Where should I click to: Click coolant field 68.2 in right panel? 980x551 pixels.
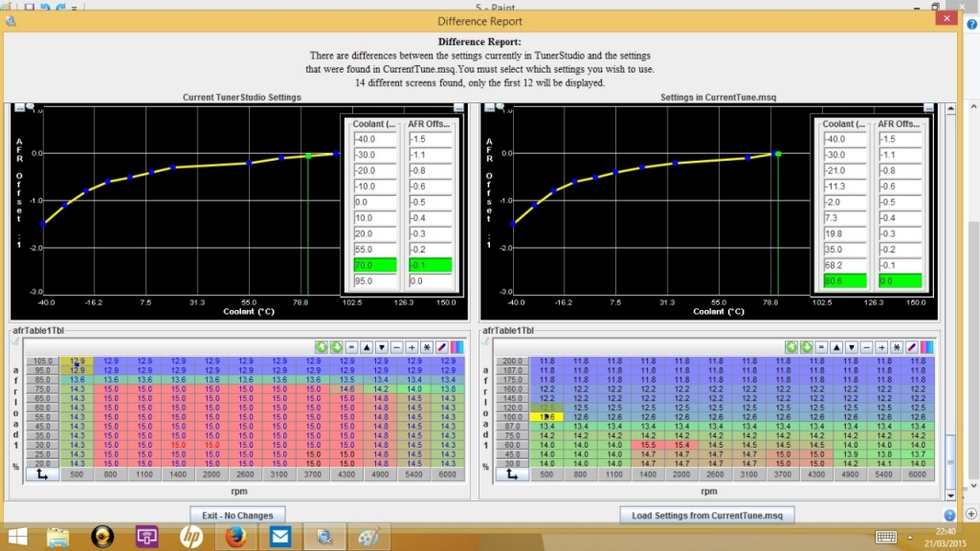click(x=845, y=265)
